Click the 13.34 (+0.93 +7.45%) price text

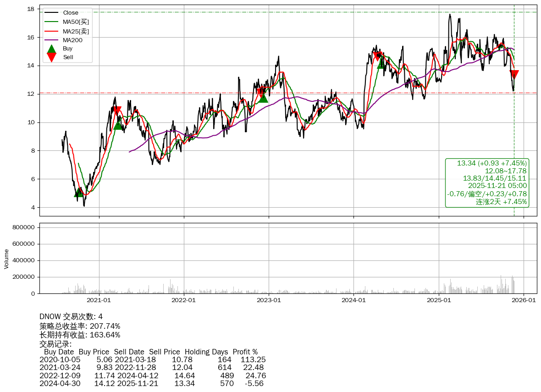pos(491,164)
